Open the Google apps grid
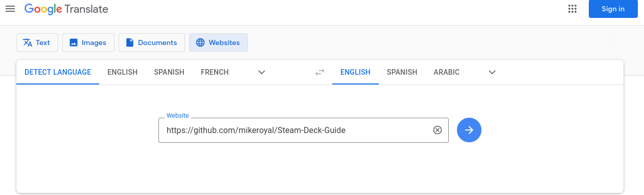 (x=572, y=9)
